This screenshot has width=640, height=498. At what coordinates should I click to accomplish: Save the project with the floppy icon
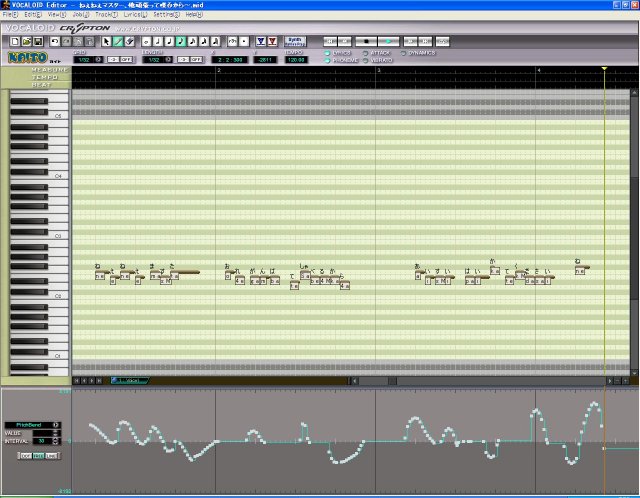38,42
